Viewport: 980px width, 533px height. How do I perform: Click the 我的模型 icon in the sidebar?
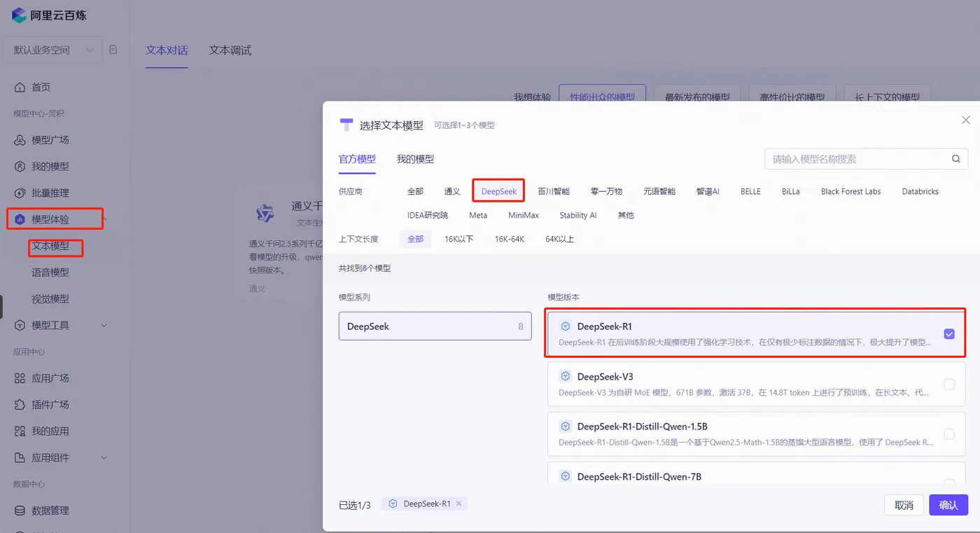(20, 167)
